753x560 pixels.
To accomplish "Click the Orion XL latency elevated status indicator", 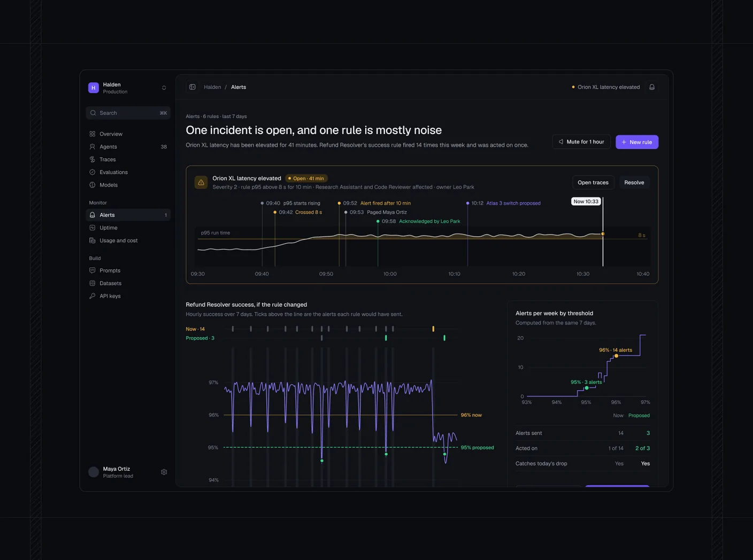I will (x=606, y=87).
